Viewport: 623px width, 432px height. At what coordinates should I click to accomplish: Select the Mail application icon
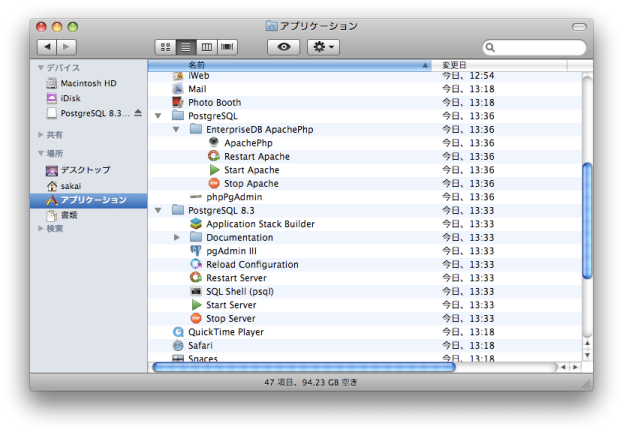[x=178, y=89]
